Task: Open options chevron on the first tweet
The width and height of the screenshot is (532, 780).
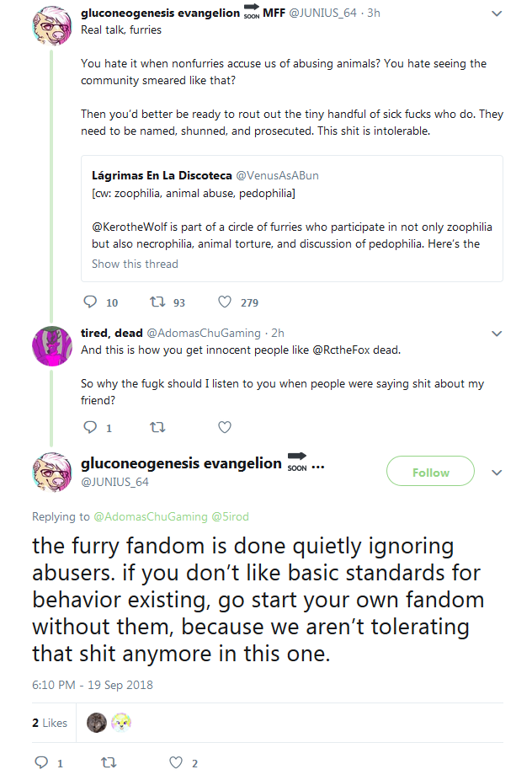Action: (x=496, y=14)
